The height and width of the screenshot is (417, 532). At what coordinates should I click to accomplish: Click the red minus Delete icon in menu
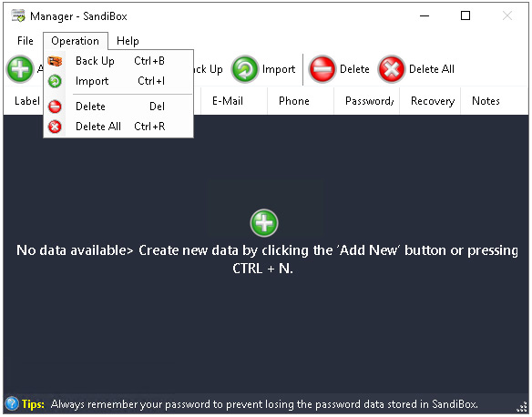click(55, 107)
